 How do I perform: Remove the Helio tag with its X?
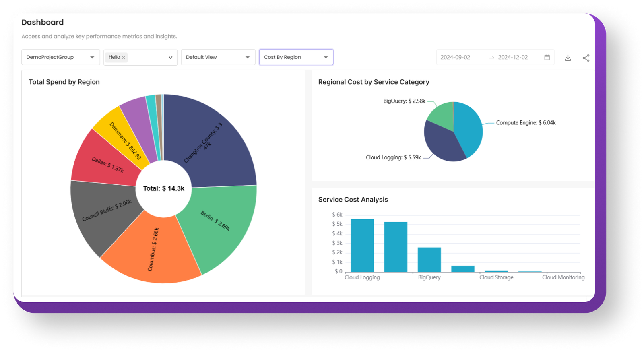(124, 58)
